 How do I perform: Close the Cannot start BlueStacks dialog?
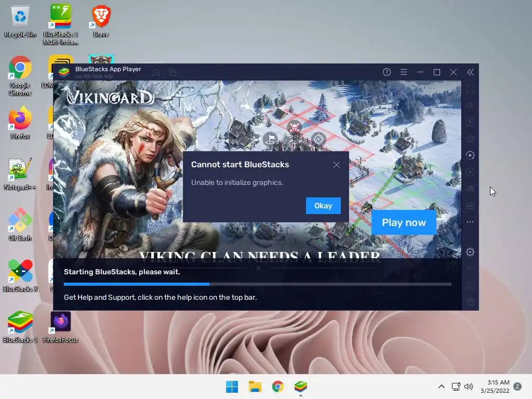[x=336, y=165]
